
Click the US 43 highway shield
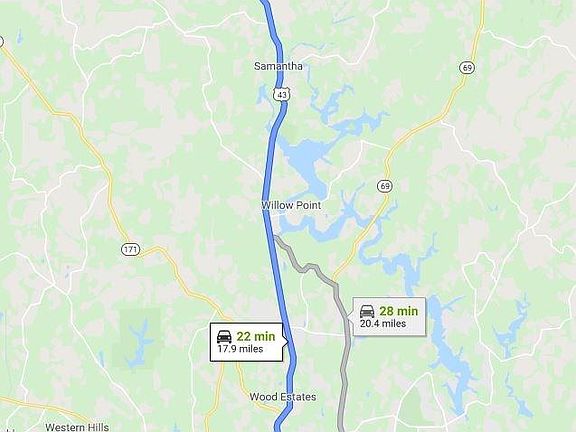tap(282, 95)
